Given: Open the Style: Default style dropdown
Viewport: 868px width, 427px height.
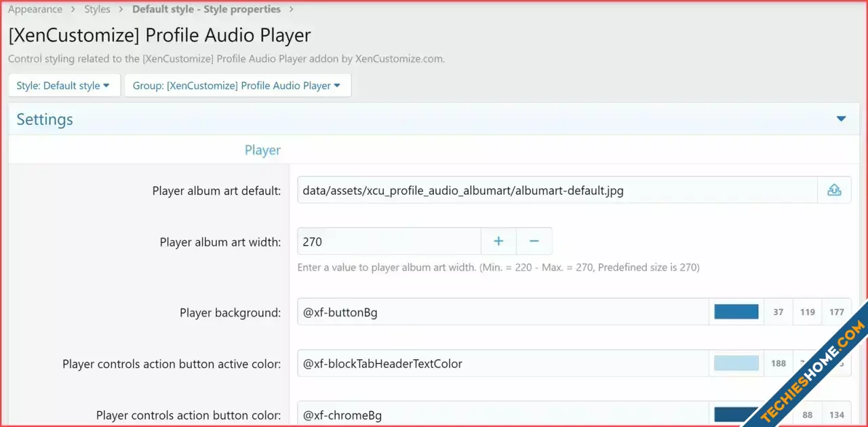Looking at the screenshot, I should (x=64, y=86).
